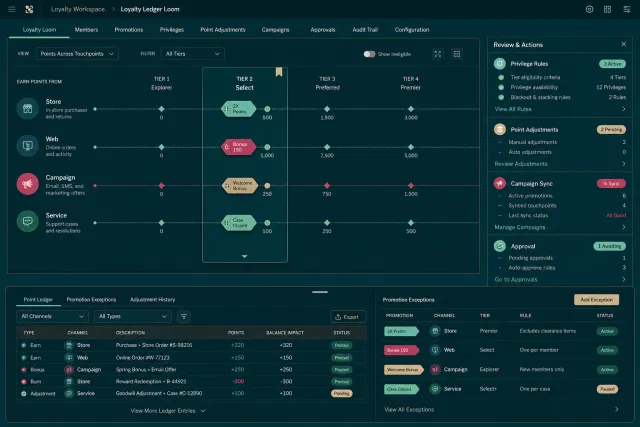This screenshot has height=427, width=640.
Task: Open the All Tiers filter dropdown
Action: pyautogui.click(x=193, y=54)
